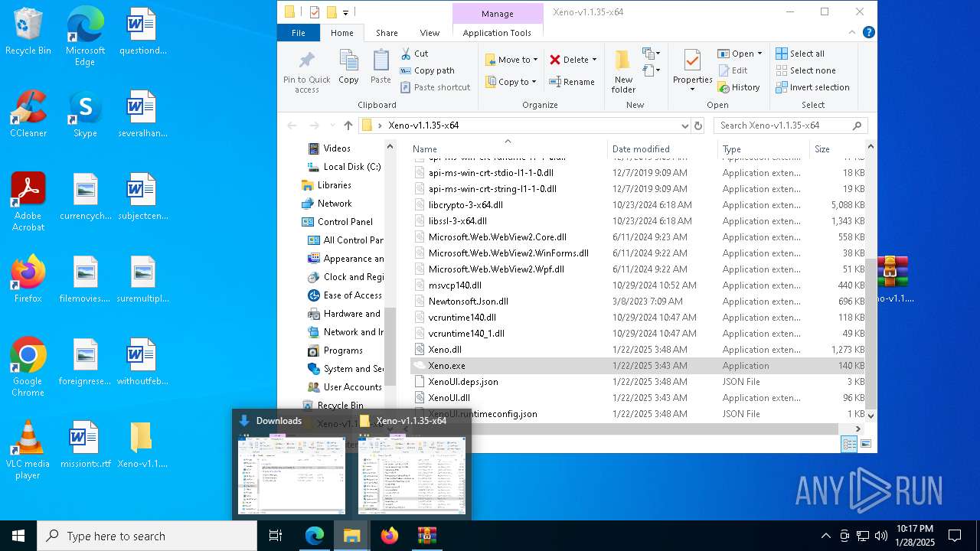Click the Copy button in Clipboard group
Screen dimensions: 980x551
pyautogui.click(x=348, y=67)
